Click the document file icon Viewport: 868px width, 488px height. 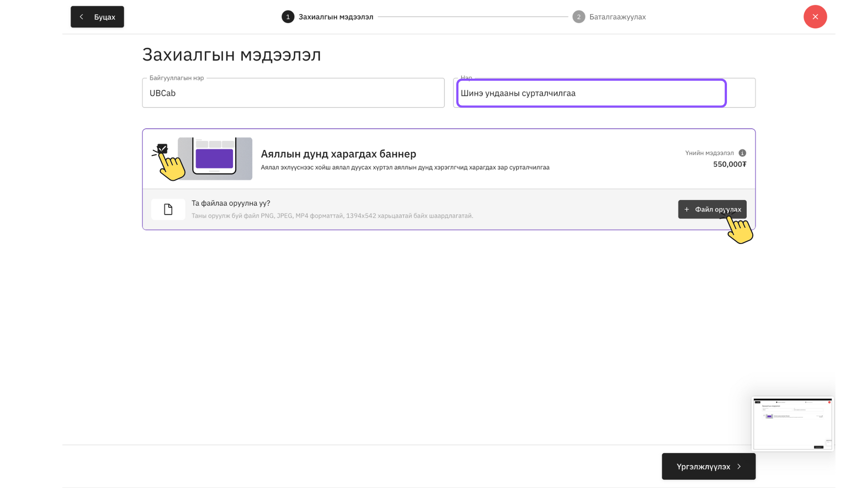click(168, 209)
